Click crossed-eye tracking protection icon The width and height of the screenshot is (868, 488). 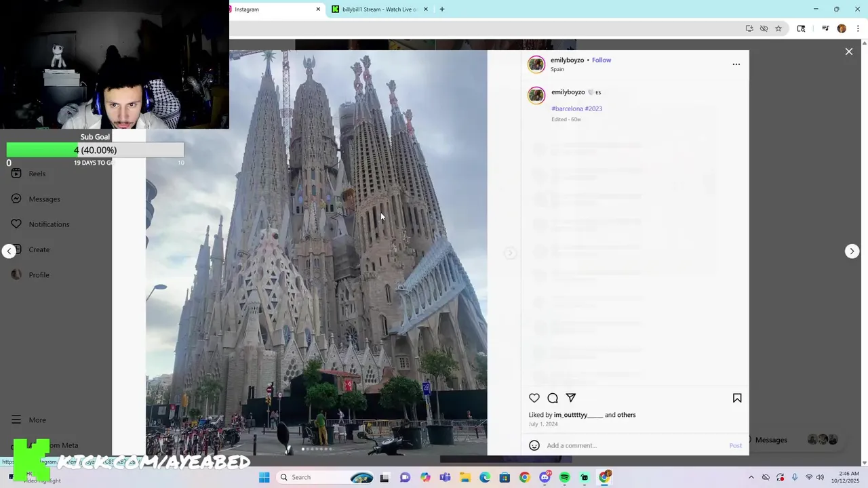pyautogui.click(x=764, y=28)
